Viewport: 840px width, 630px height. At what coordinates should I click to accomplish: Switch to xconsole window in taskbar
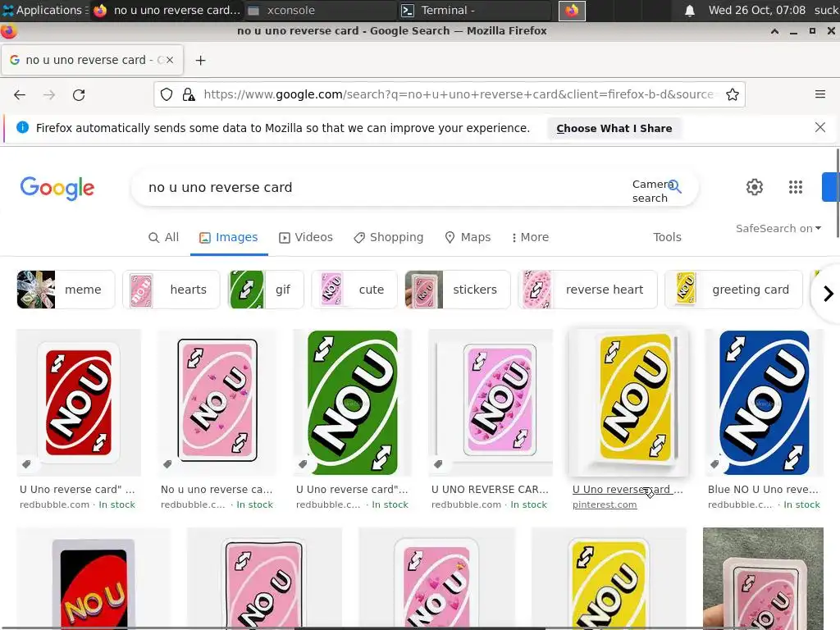tap(321, 10)
